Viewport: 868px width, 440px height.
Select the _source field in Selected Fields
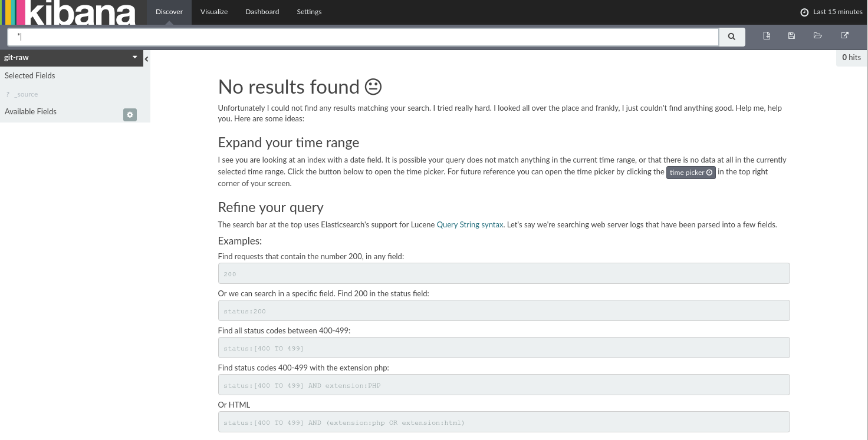[26, 94]
